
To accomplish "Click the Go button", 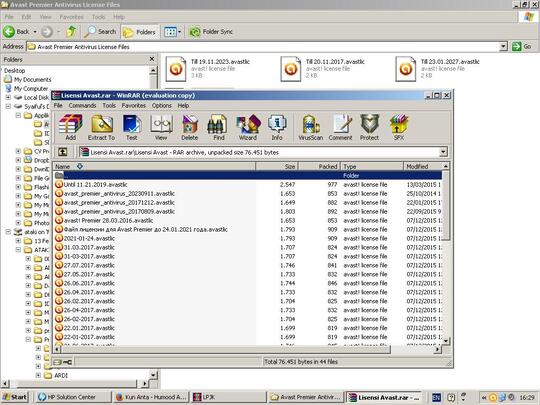I will [522, 46].
